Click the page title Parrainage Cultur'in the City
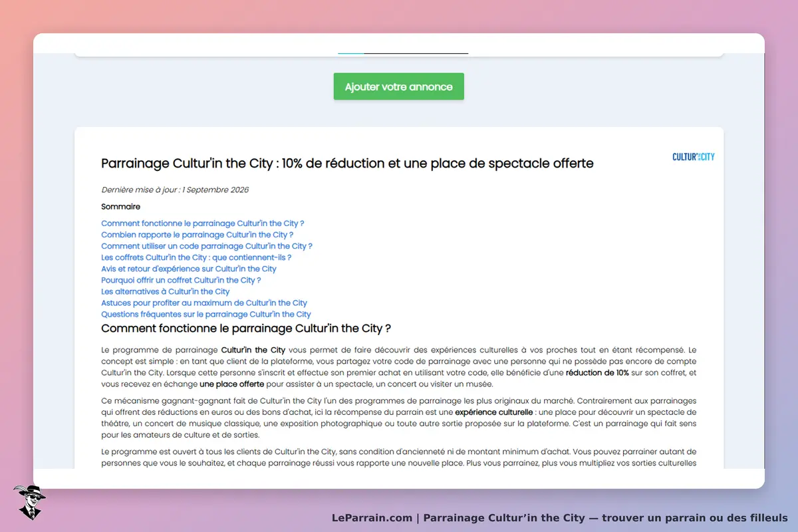This screenshot has height=532, width=798. (347, 163)
